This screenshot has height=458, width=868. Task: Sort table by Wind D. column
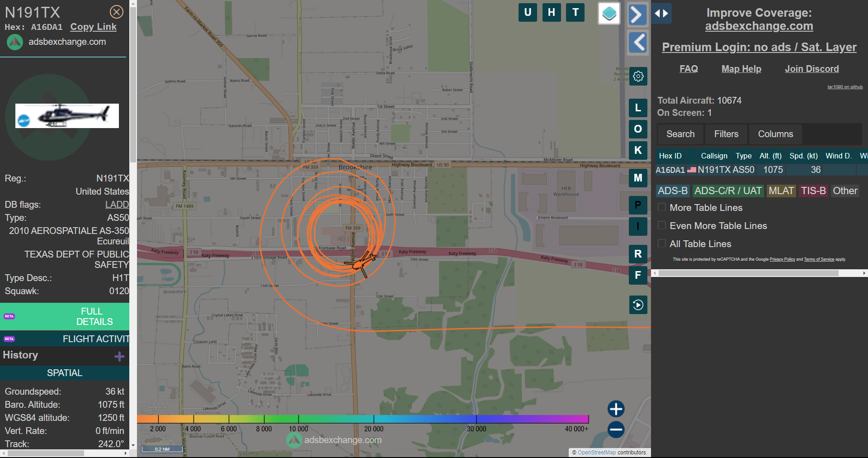[x=839, y=156]
